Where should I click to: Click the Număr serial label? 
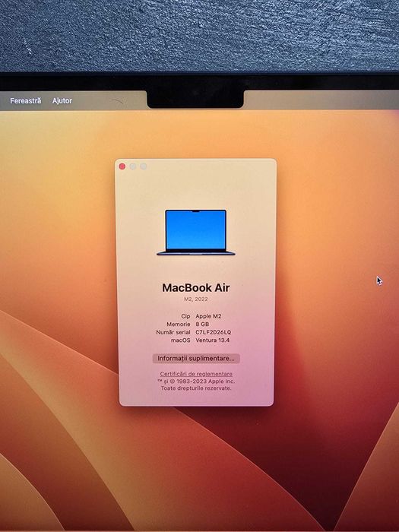tap(173, 332)
